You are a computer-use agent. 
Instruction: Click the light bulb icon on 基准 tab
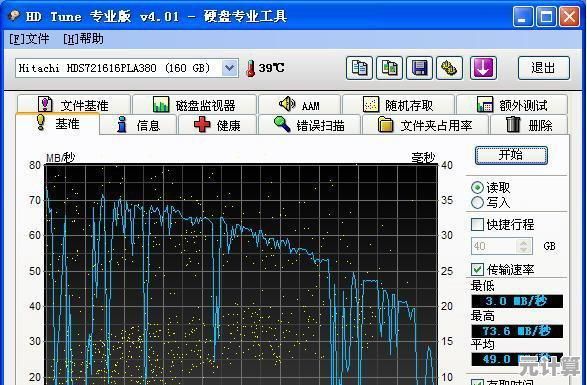[x=40, y=123]
